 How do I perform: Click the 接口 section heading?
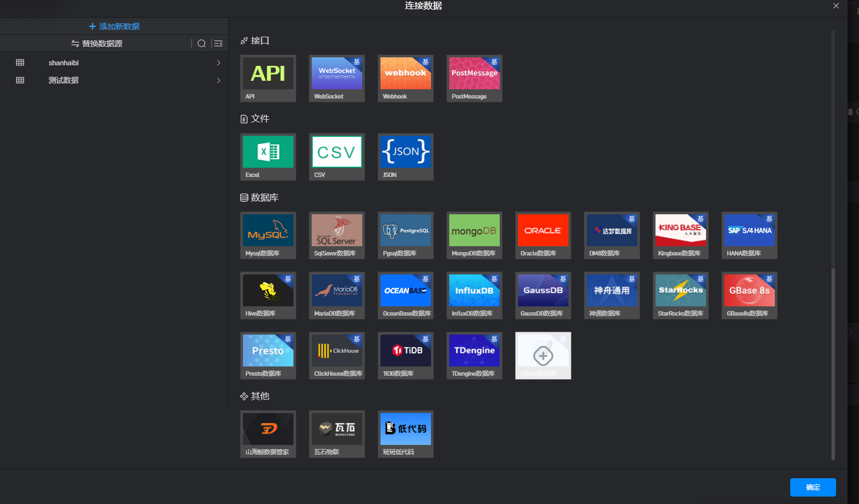(255, 41)
